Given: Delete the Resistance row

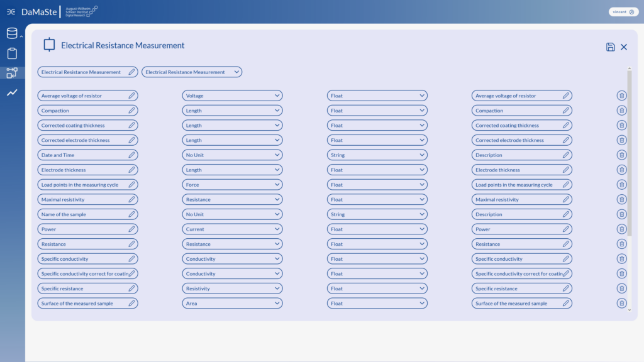Looking at the screenshot, I should pyautogui.click(x=621, y=244).
